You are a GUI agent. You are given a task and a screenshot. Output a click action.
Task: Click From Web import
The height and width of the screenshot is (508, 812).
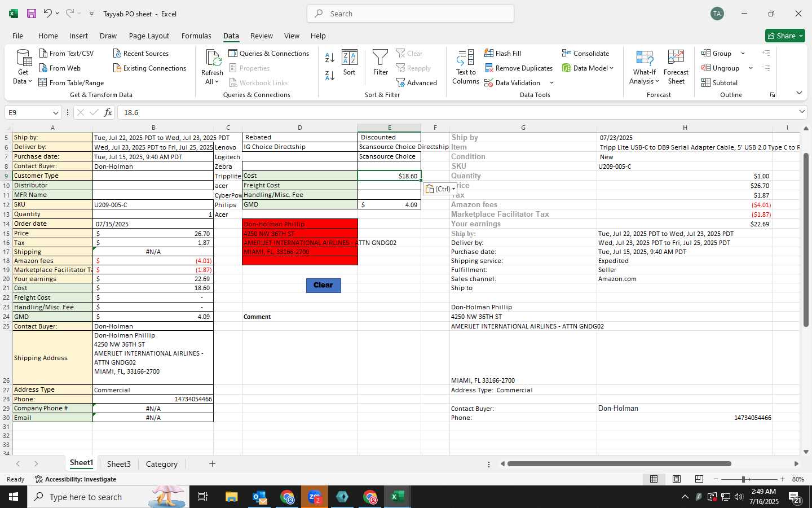coord(60,68)
